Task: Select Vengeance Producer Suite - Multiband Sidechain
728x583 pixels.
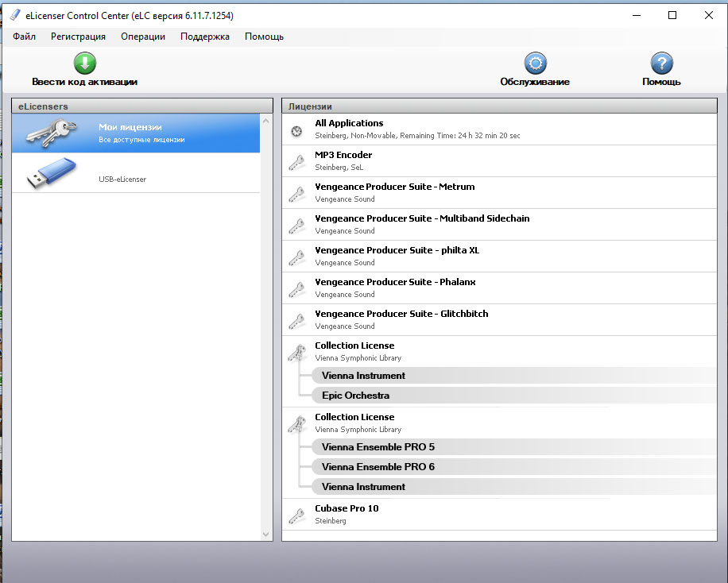Action: tap(499, 225)
